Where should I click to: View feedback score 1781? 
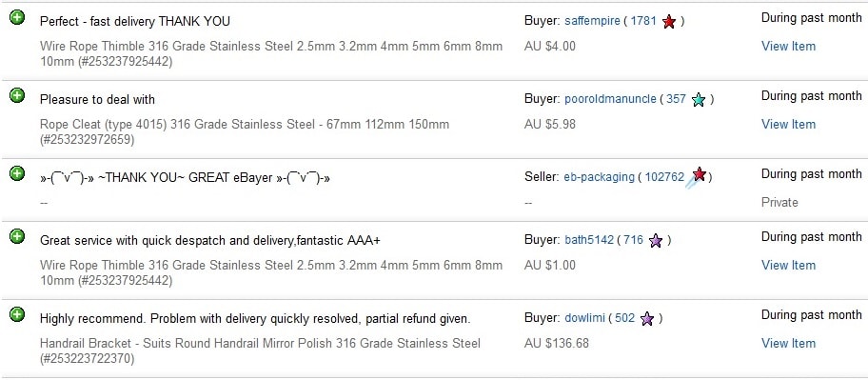(643, 22)
